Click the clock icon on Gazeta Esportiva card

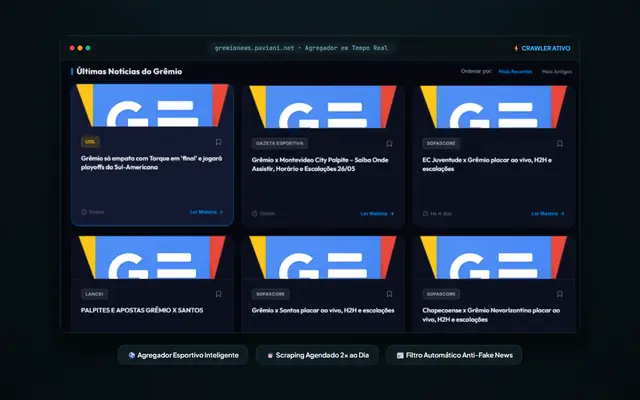pos(255,213)
